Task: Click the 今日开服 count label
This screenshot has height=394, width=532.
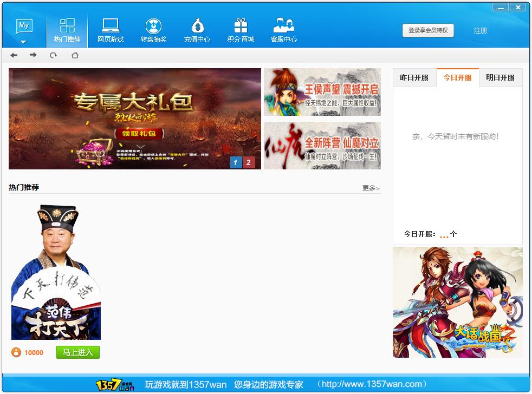Action: tap(430, 234)
